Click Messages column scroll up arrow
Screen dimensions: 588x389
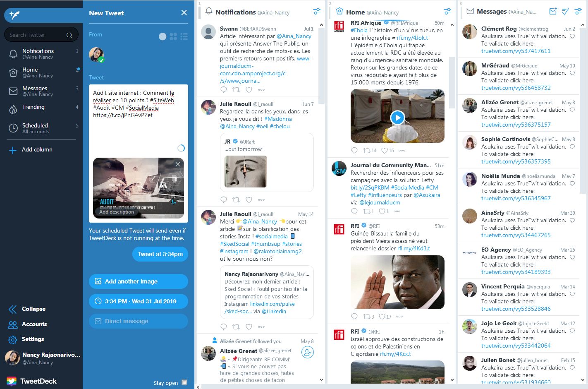583,25
